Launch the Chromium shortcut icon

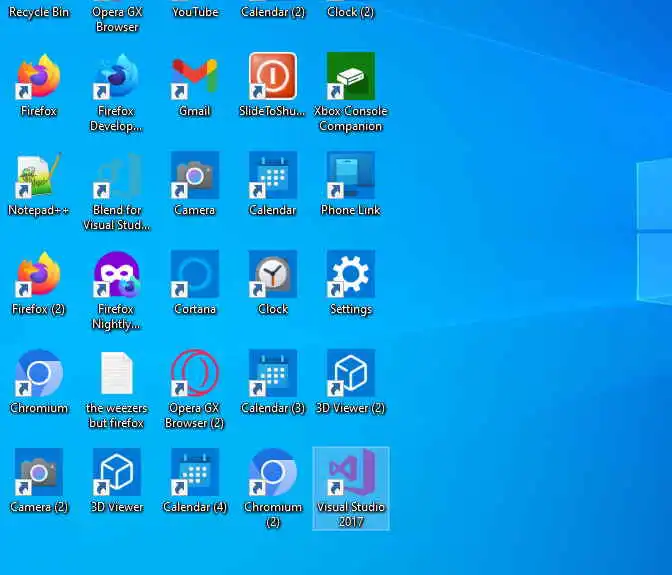point(39,373)
